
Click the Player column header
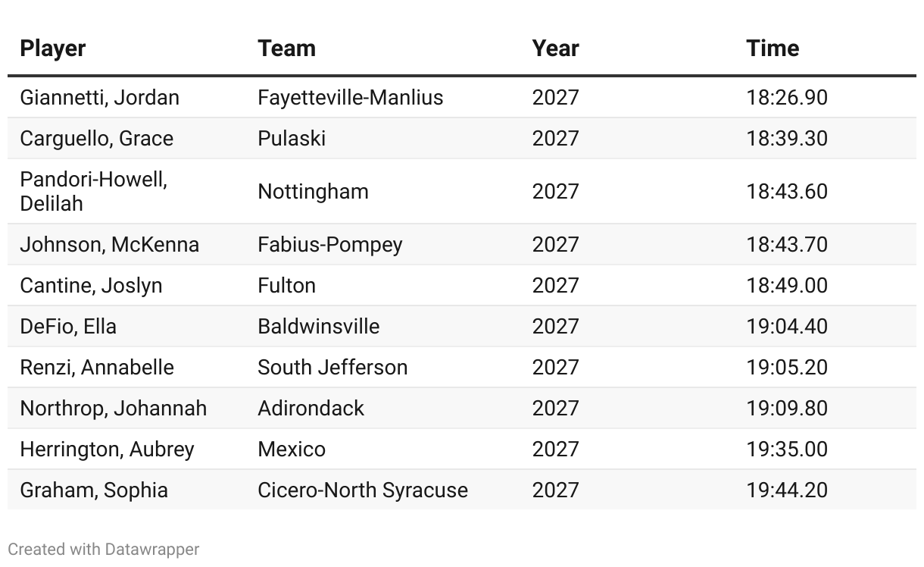(x=53, y=49)
